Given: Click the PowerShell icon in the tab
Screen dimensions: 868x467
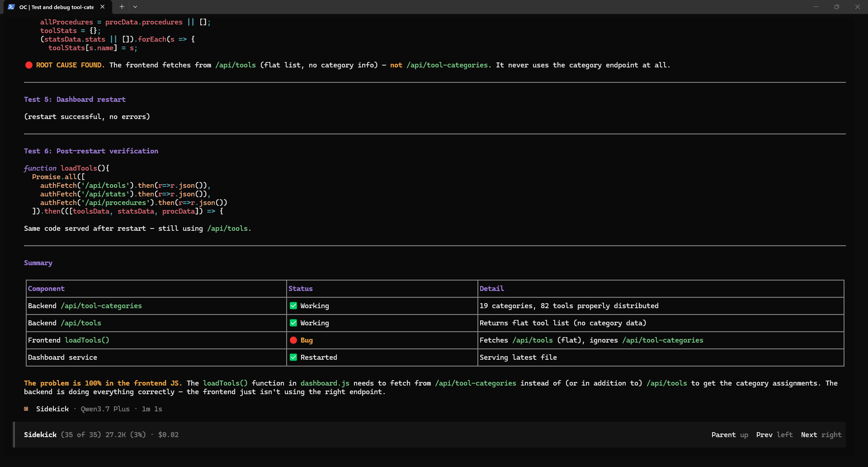Looking at the screenshot, I should (11, 7).
